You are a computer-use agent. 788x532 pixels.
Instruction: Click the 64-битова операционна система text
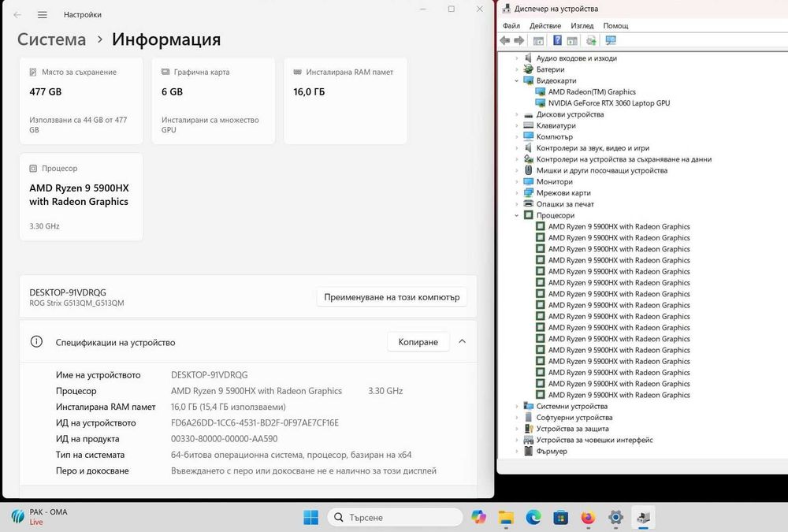[291, 455]
